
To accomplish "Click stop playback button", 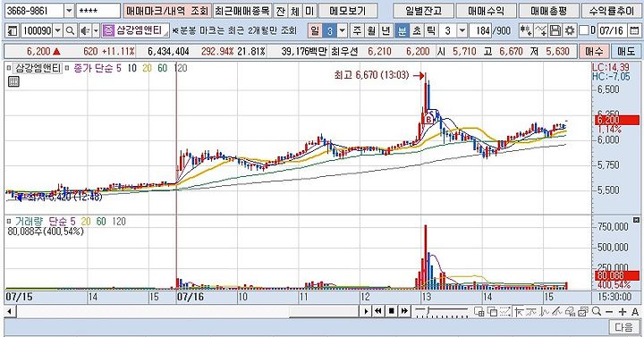I will 392,312.
